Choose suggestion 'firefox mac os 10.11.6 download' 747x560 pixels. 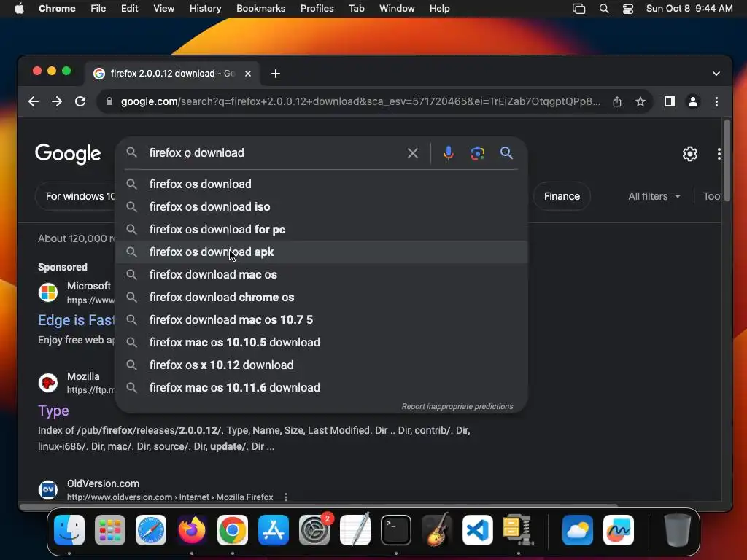(322, 388)
